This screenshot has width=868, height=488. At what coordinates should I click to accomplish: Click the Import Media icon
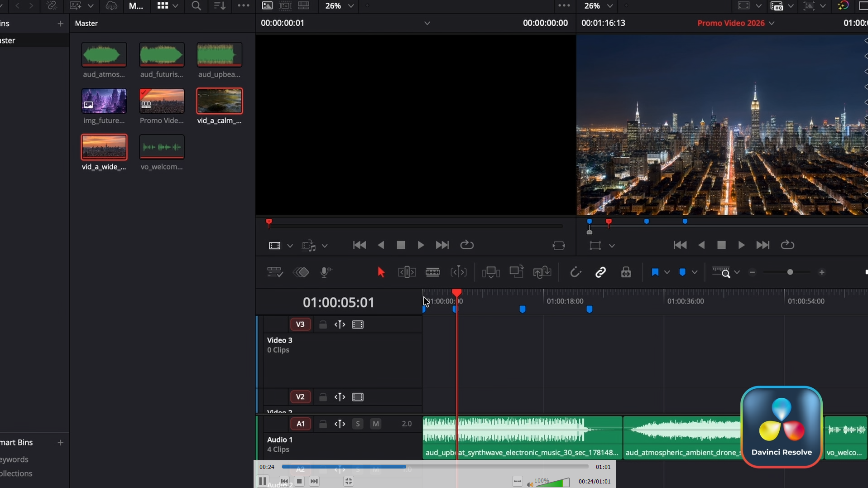point(76,6)
